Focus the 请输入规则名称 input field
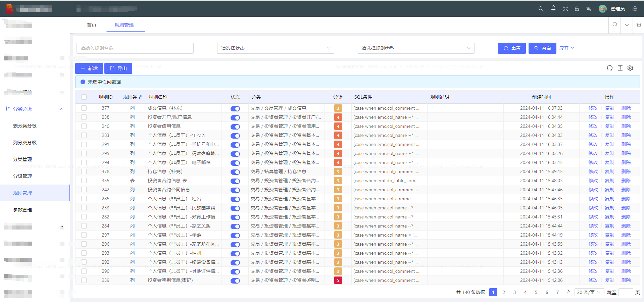This screenshot has height=302, width=644. click(135, 48)
